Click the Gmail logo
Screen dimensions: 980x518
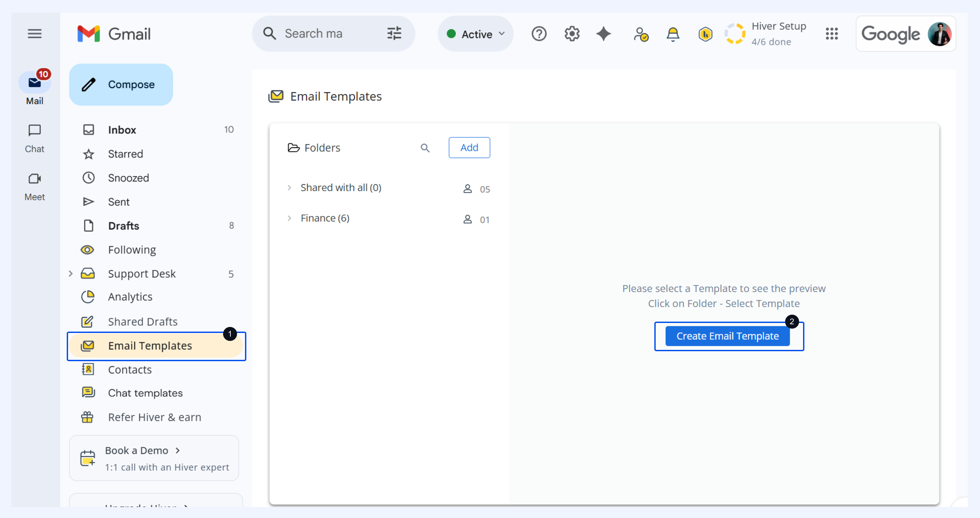point(114,34)
